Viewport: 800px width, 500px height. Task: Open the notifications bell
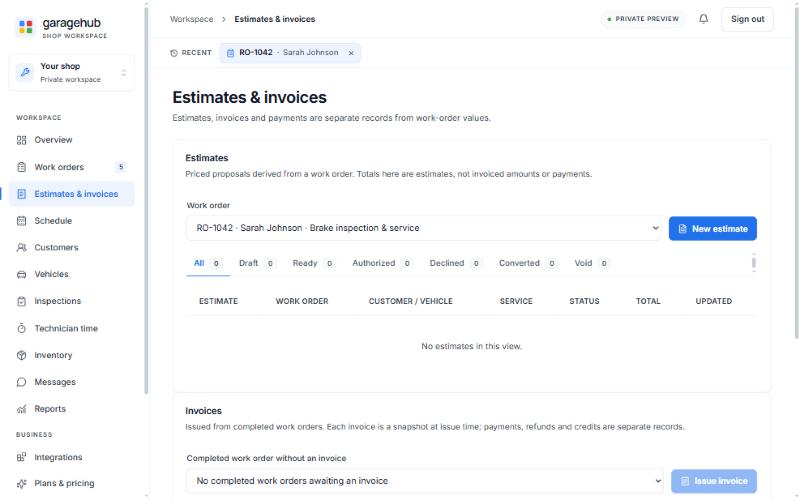tap(703, 19)
